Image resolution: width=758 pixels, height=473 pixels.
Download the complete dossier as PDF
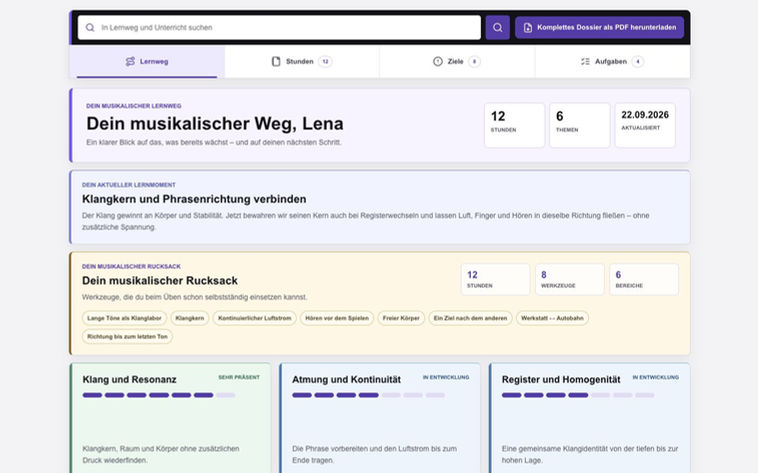click(599, 28)
